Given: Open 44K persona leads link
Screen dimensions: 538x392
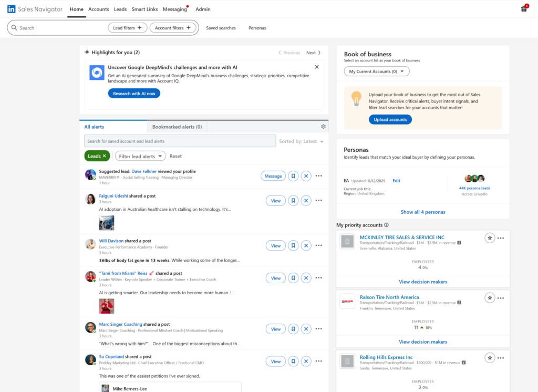Looking at the screenshot, I should 474,188.
